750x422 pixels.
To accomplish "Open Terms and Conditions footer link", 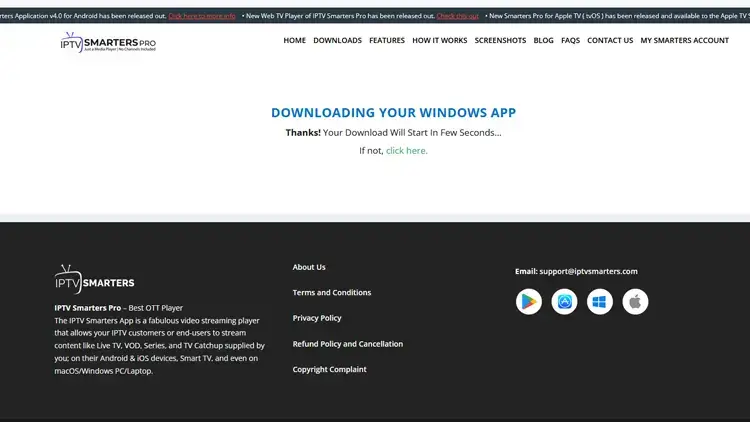I will pyautogui.click(x=331, y=292).
